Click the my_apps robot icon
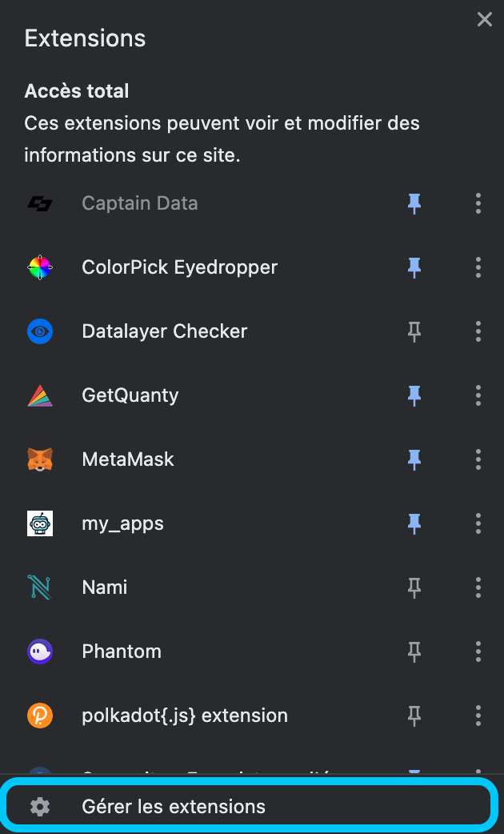Viewport: 504px width, 834px height. (40, 523)
